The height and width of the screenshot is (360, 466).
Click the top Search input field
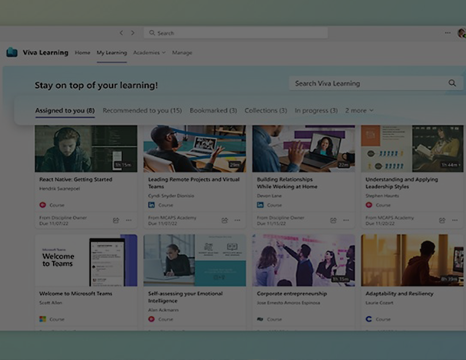236,33
